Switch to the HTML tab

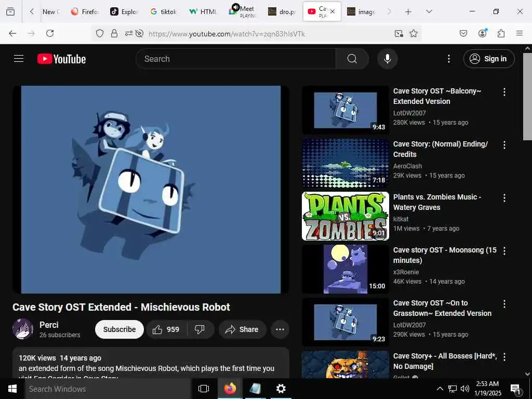(203, 11)
